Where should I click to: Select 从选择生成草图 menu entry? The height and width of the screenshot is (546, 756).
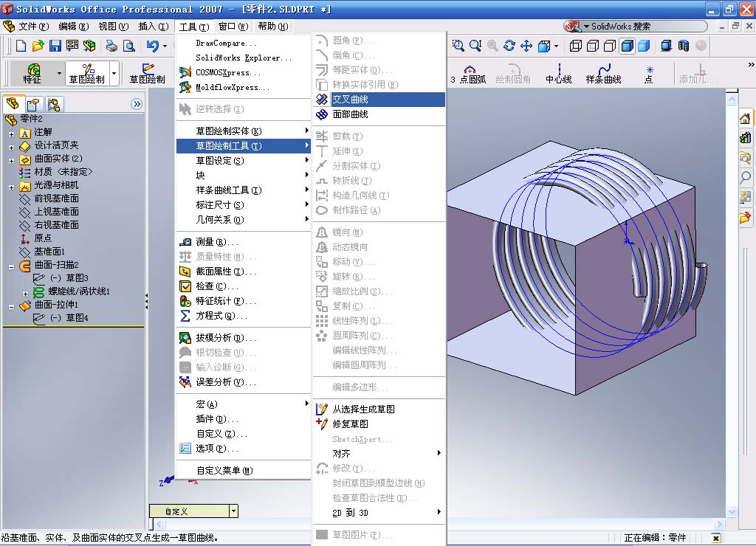pyautogui.click(x=379, y=409)
